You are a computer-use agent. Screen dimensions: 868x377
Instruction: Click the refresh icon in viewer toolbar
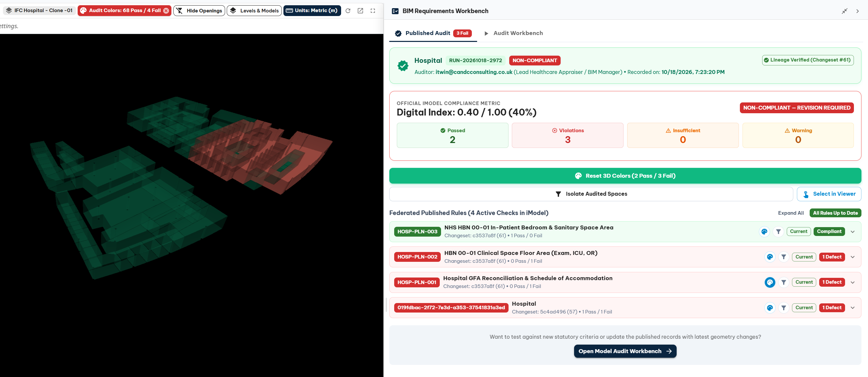pos(348,11)
